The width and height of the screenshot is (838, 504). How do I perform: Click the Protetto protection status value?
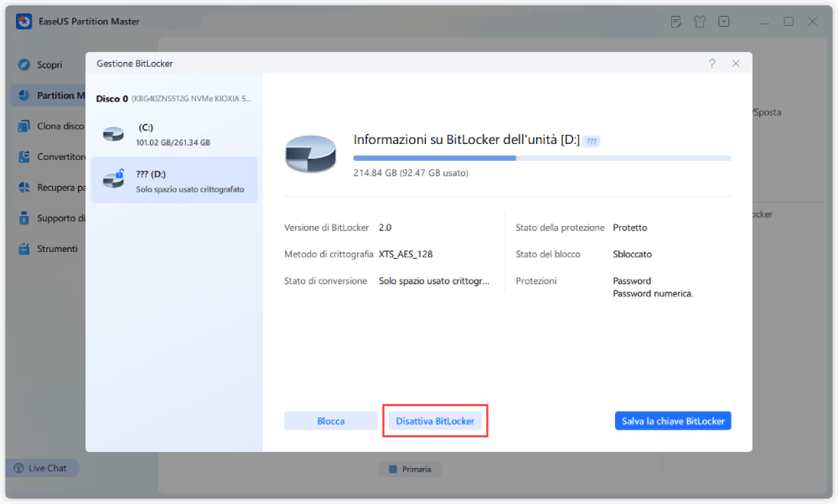click(629, 228)
